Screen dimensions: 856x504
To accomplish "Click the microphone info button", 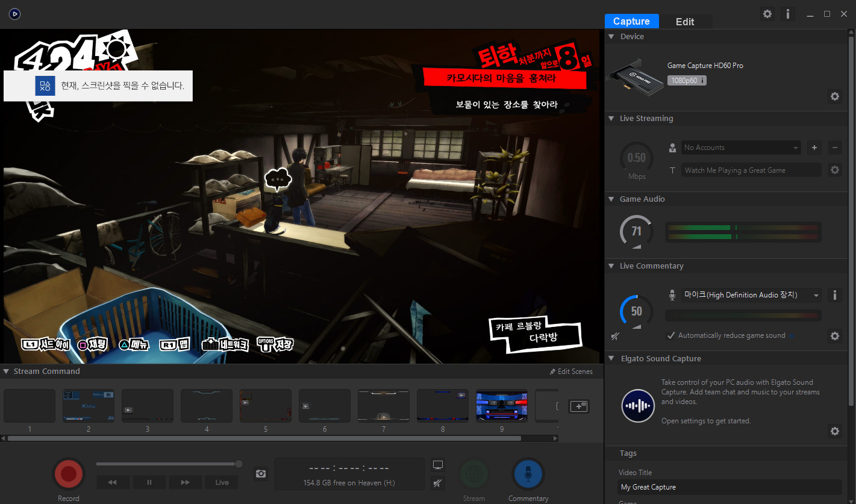I will tap(835, 295).
